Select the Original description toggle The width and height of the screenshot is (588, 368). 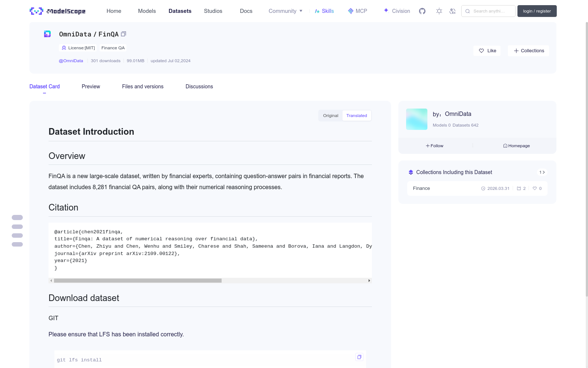coord(331,116)
